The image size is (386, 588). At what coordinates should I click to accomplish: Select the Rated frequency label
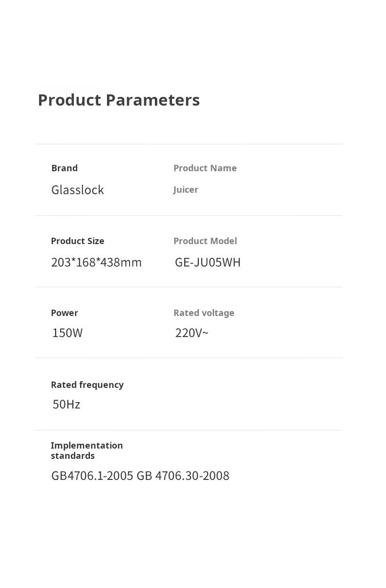pyautogui.click(x=87, y=385)
